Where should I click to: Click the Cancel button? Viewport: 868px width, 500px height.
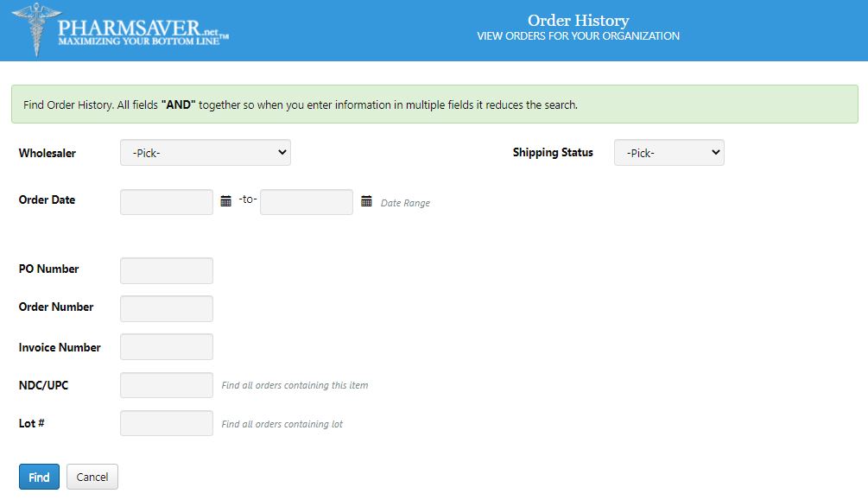click(92, 477)
